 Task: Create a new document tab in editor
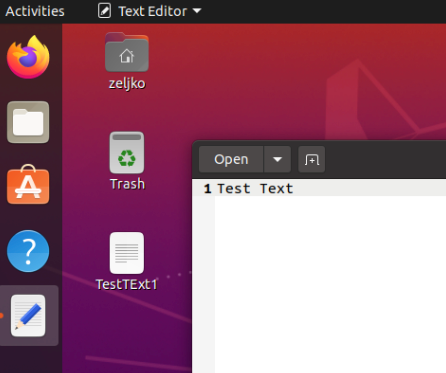click(311, 159)
